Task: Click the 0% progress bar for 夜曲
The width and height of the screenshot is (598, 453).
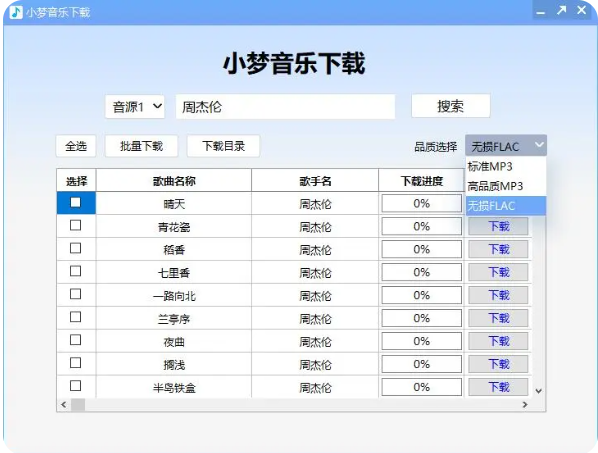Action: click(x=421, y=341)
